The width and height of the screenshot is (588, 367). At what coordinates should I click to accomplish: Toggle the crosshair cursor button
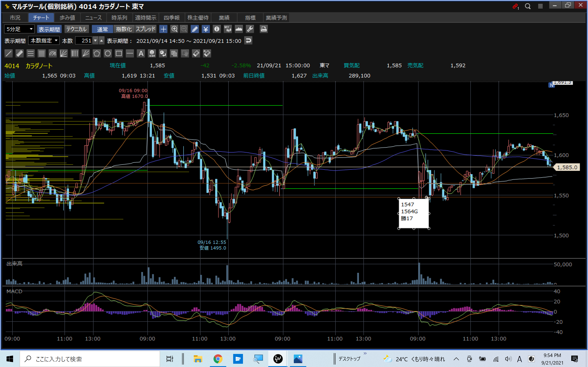click(x=163, y=29)
